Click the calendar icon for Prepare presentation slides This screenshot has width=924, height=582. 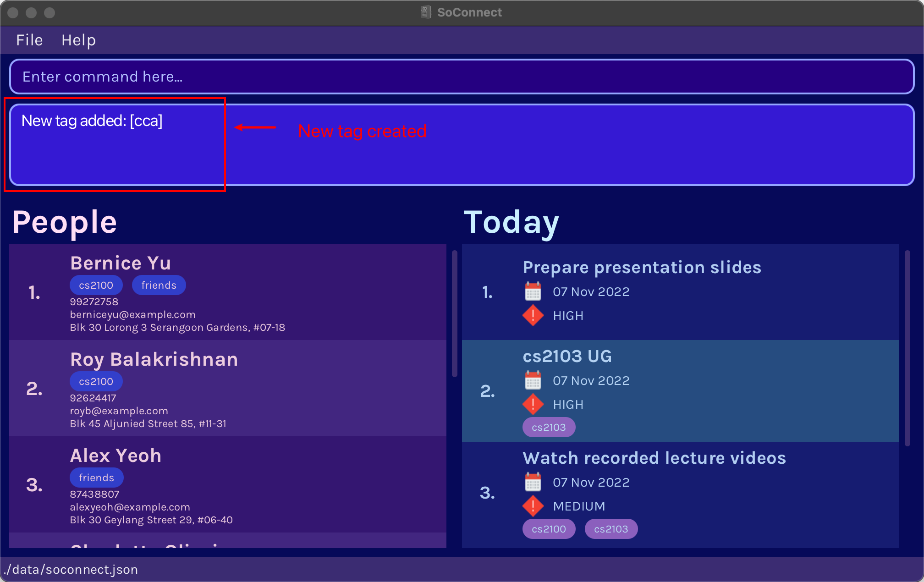pyautogui.click(x=533, y=291)
